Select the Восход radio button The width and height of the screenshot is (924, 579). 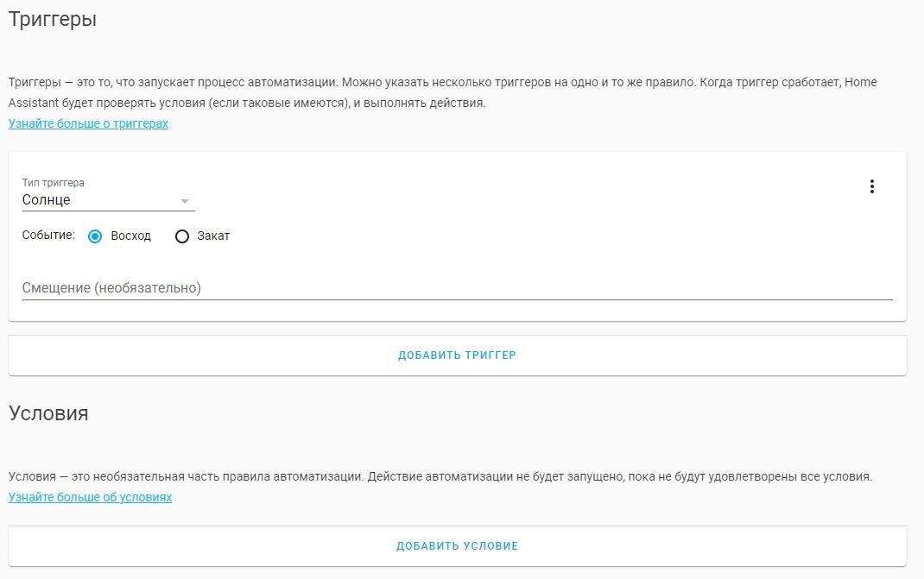(95, 236)
